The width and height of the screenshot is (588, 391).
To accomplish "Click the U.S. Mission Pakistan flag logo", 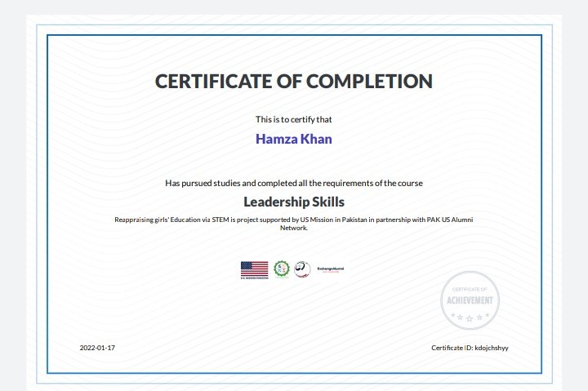I will point(254,270).
